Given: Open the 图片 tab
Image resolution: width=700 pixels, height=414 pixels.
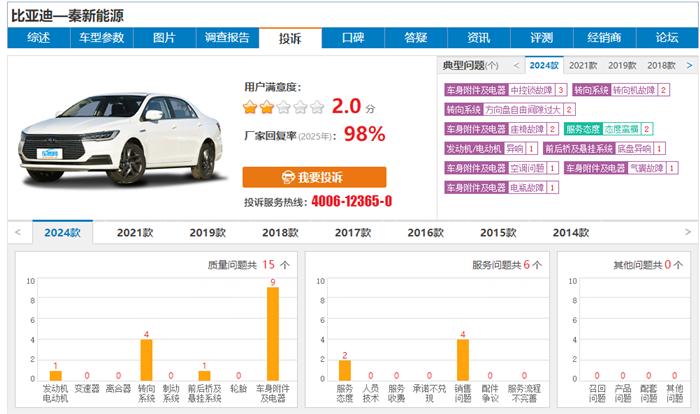Looking at the screenshot, I should [164, 38].
